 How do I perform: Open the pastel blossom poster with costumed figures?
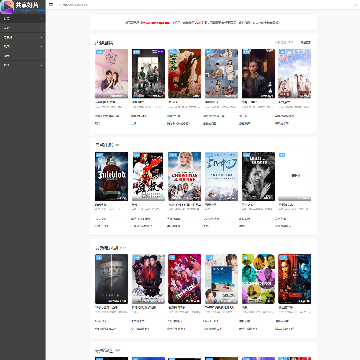pos(295,74)
